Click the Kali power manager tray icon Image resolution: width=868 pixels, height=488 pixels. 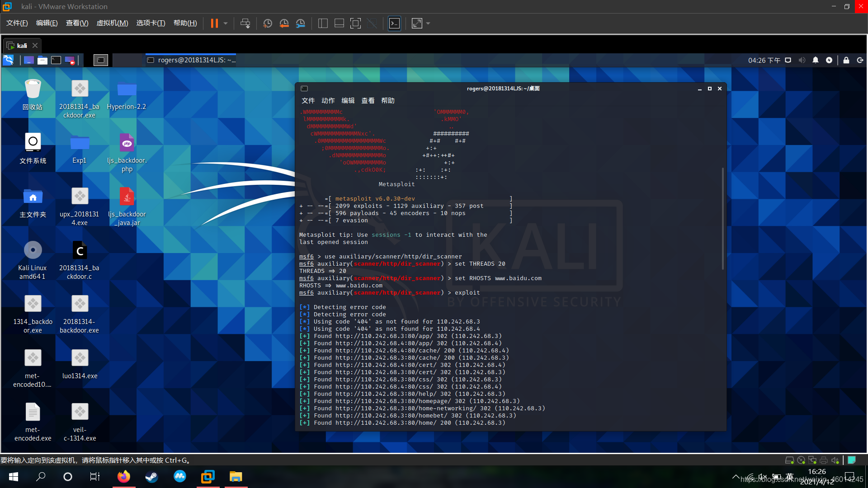(x=829, y=60)
